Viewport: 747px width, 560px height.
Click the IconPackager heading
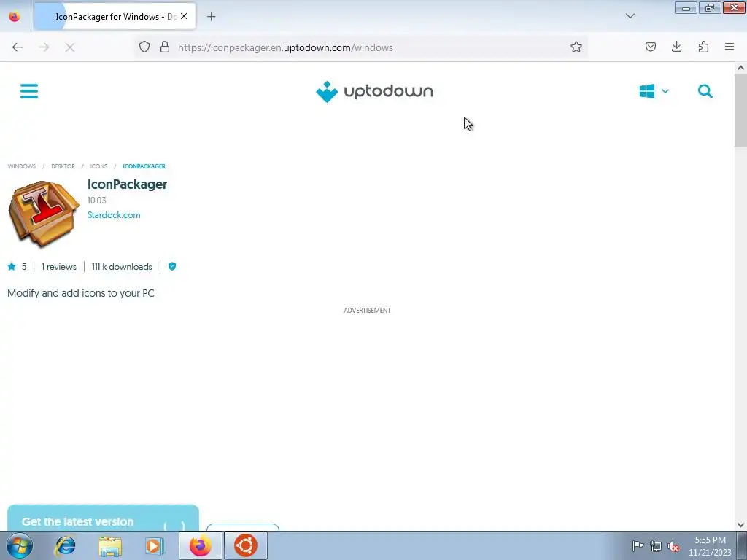tap(127, 184)
